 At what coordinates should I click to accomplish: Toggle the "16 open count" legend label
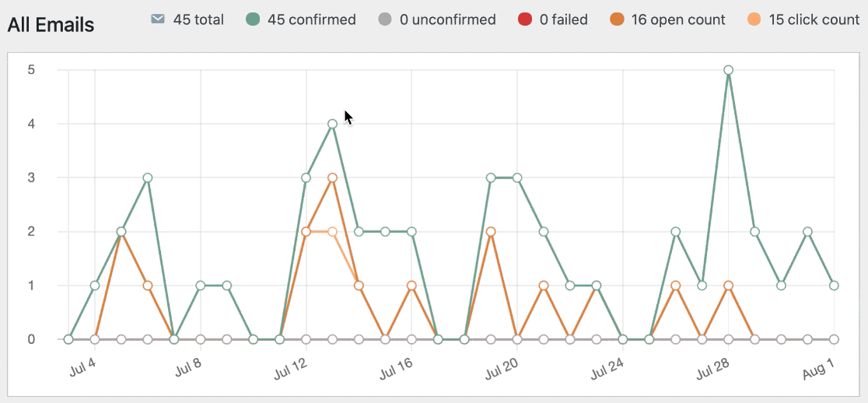tap(678, 19)
